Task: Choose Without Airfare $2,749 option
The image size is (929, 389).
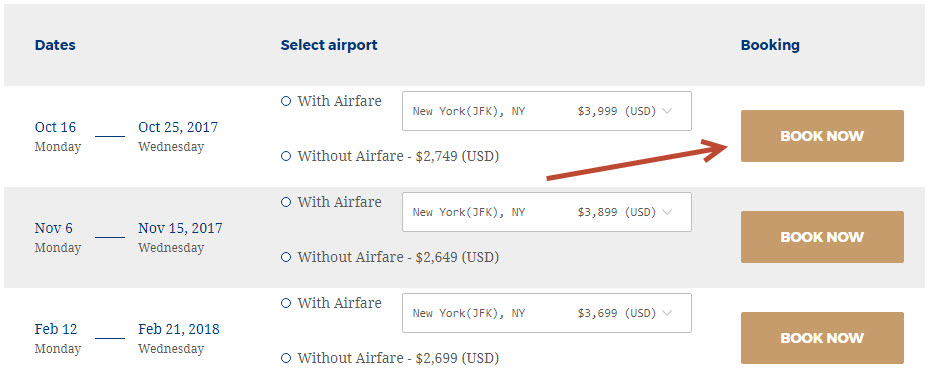Action: (x=286, y=156)
